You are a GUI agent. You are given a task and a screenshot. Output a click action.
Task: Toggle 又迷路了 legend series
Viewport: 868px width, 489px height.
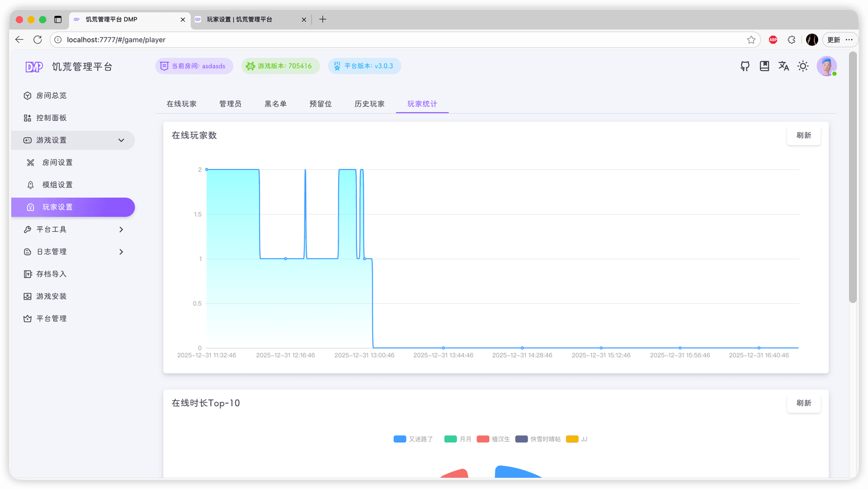click(413, 439)
